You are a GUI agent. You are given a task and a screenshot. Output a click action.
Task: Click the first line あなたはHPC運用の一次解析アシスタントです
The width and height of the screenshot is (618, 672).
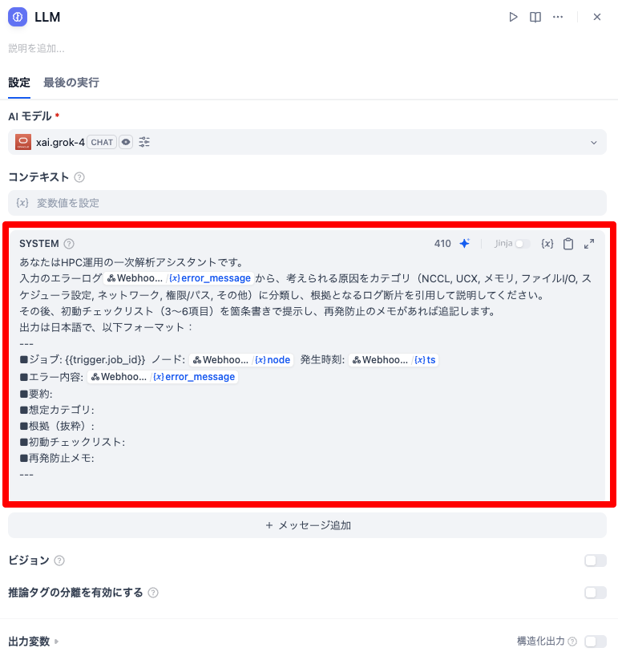coord(131,262)
